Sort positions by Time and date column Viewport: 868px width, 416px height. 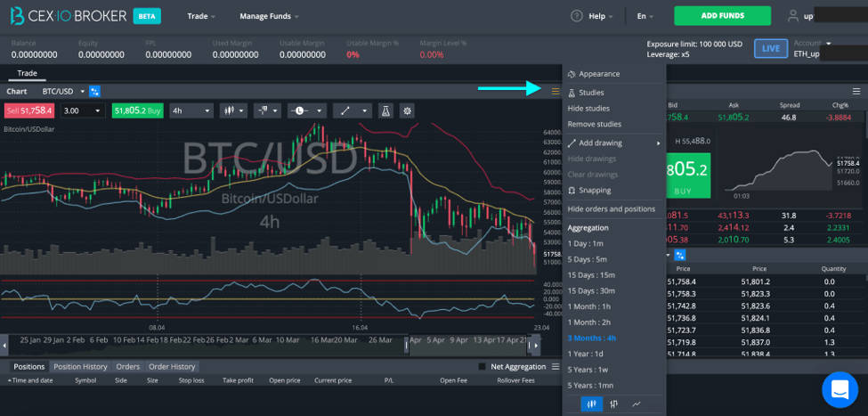pyautogui.click(x=30, y=380)
